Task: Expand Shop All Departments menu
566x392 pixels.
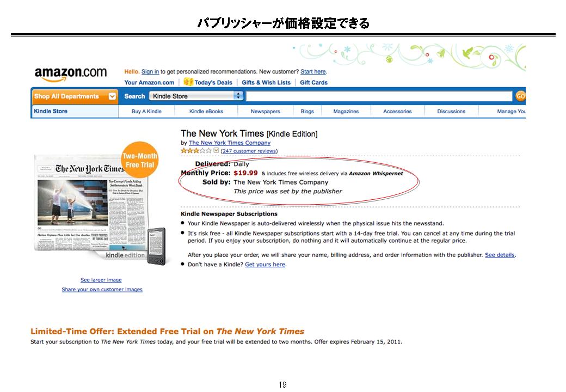Action: point(75,96)
